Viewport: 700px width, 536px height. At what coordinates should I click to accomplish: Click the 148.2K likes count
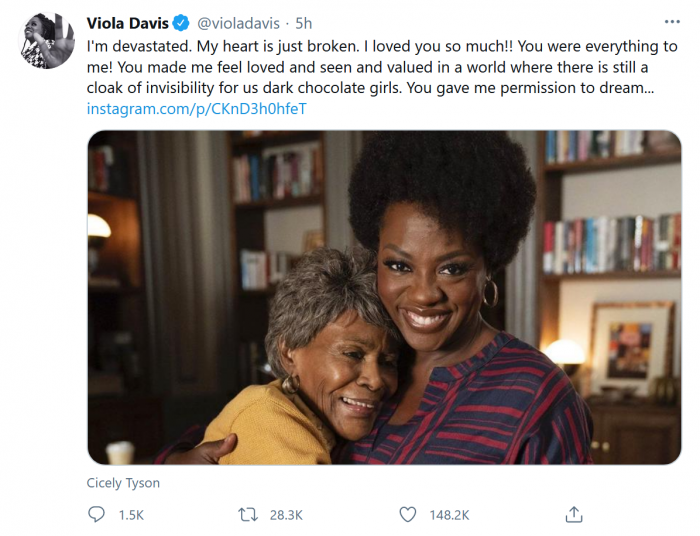[x=451, y=514]
